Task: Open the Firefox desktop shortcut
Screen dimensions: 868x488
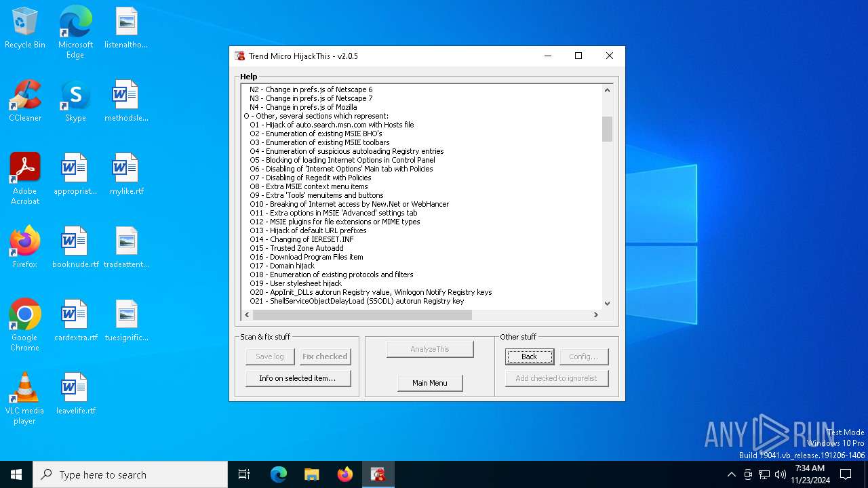Action: coord(25,248)
